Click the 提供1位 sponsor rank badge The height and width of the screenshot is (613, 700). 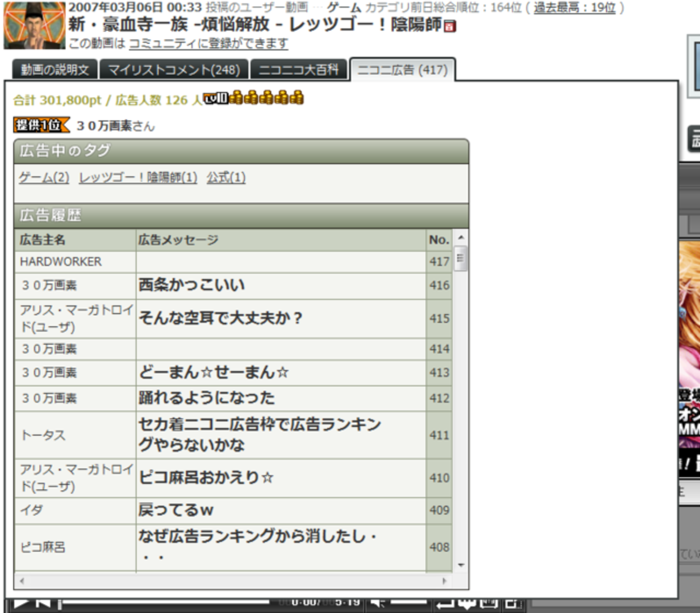pyautogui.click(x=41, y=126)
